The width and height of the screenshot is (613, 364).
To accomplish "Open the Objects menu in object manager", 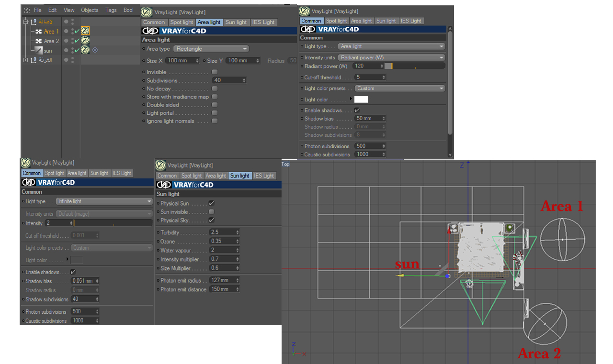I will (x=90, y=10).
